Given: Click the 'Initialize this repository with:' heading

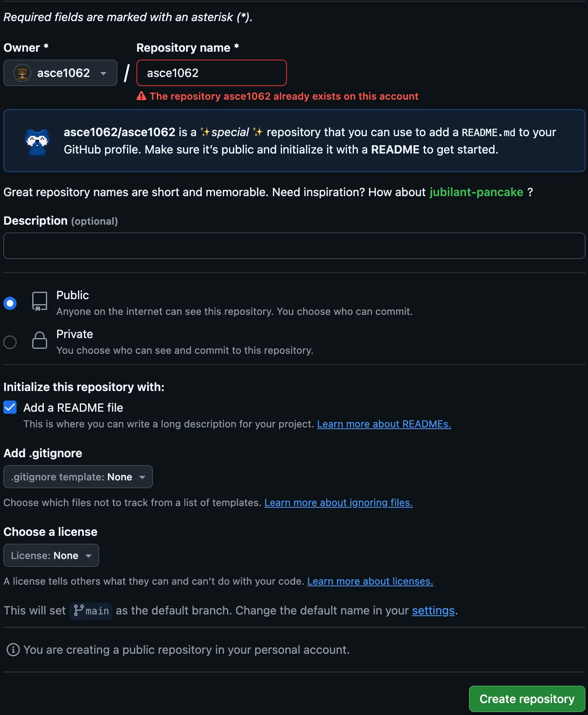Looking at the screenshot, I should (84, 387).
